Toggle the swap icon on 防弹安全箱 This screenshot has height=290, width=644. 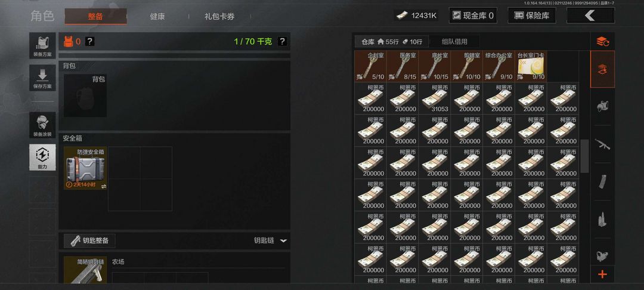[104, 186]
